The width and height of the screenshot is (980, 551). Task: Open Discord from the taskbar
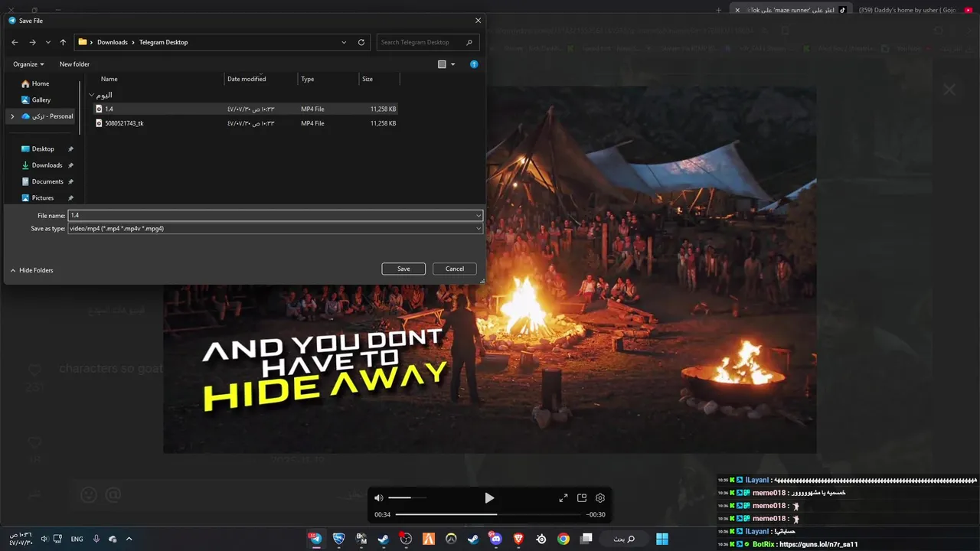tap(496, 539)
